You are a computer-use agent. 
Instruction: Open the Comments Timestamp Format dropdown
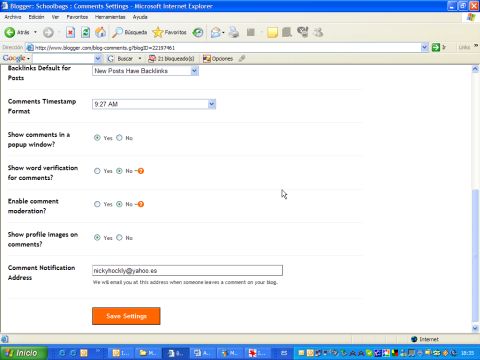(154, 104)
